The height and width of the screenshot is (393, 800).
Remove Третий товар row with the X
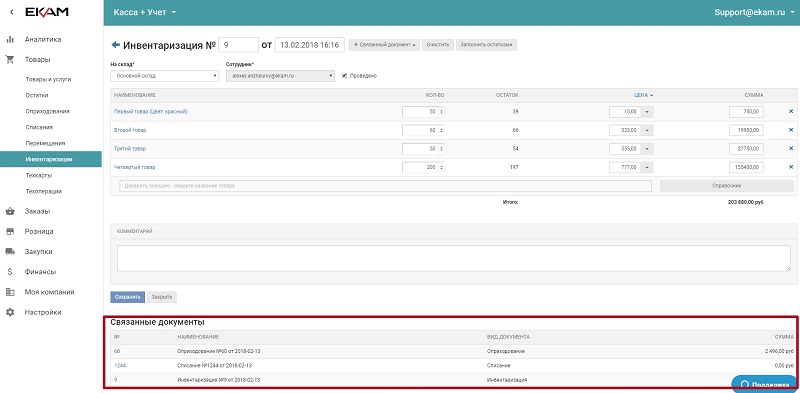click(x=791, y=148)
